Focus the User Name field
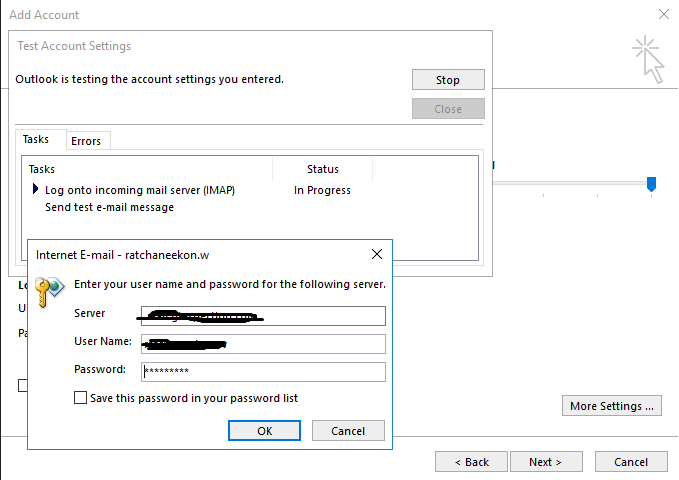The image size is (679, 480). (263, 344)
